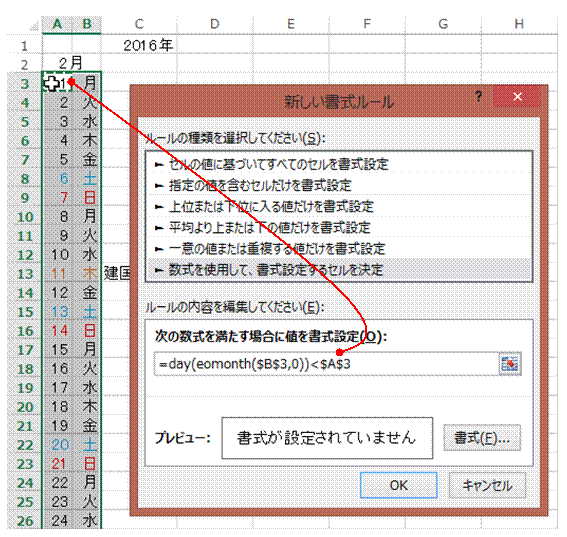Click the OK button
Image resolution: width=567 pixels, height=537 pixels.
click(x=398, y=485)
